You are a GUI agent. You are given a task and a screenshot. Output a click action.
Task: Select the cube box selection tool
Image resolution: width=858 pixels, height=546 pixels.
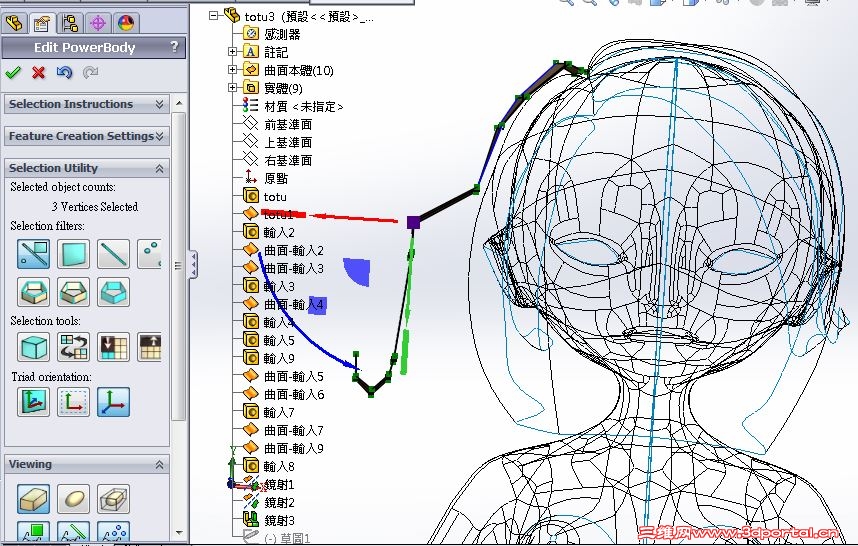[33, 347]
